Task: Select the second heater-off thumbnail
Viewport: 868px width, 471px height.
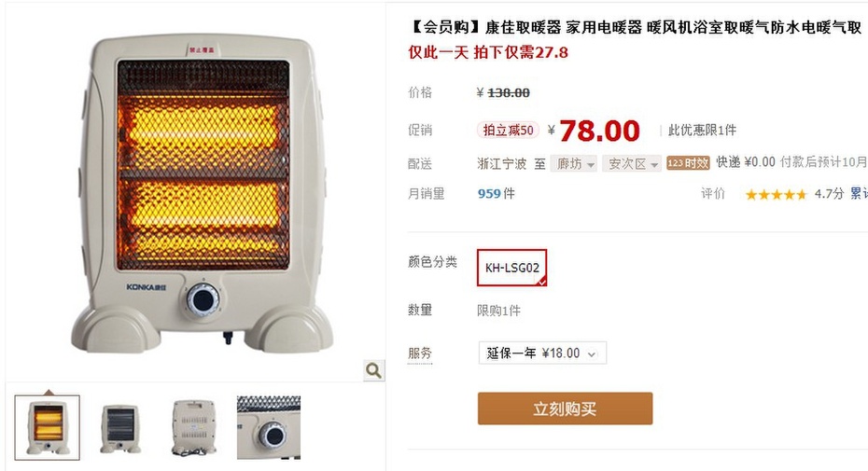Action: point(119,427)
